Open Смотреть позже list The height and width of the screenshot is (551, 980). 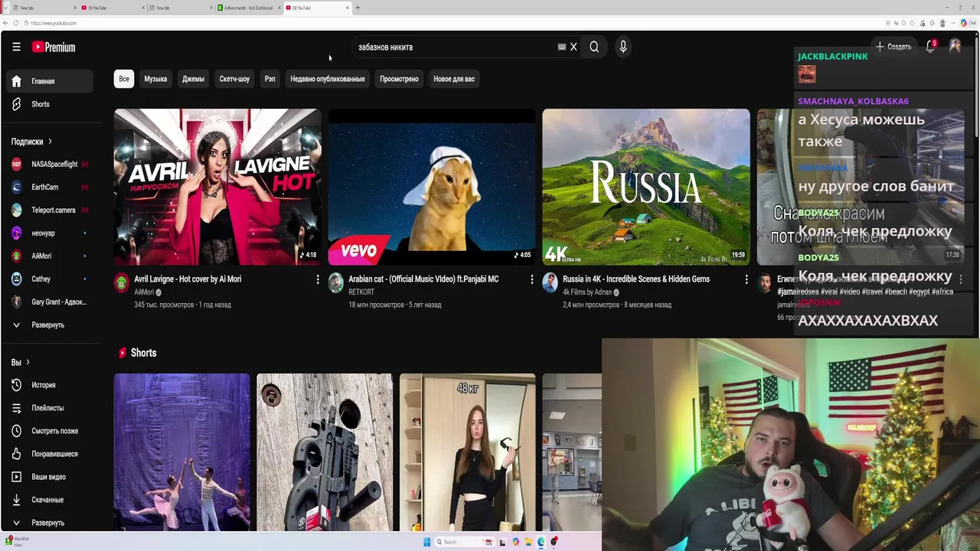point(49,431)
